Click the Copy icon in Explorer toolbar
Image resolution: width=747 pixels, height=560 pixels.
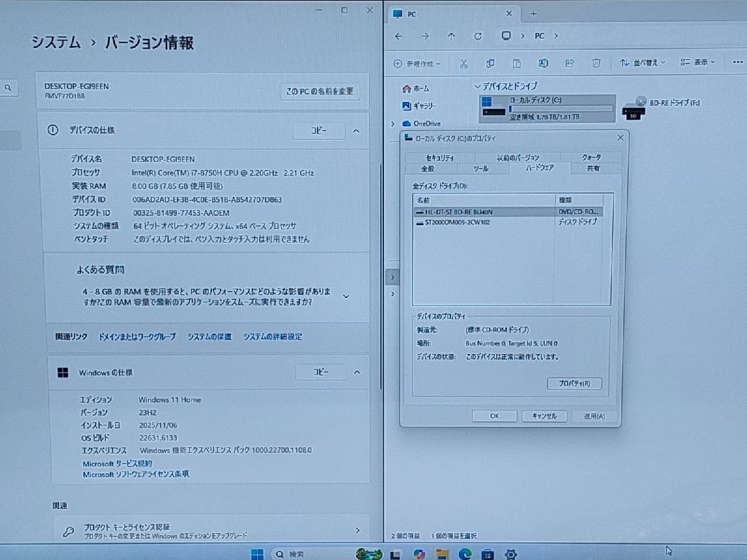point(491,63)
